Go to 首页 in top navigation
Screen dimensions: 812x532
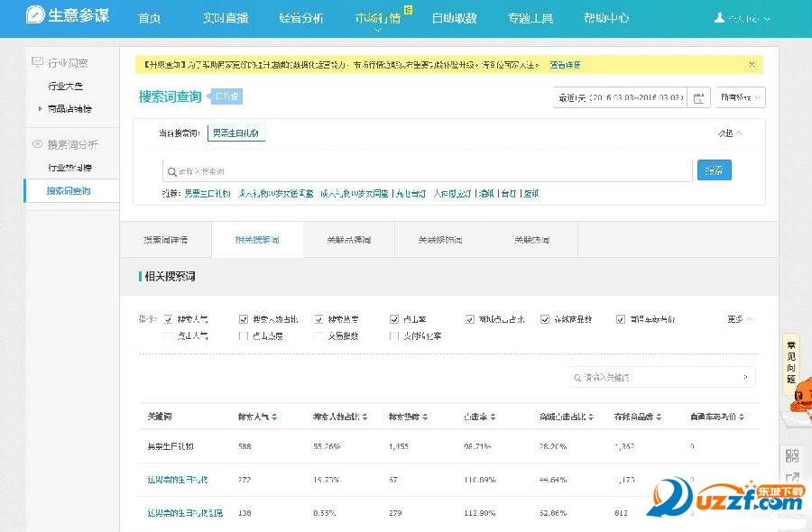pos(149,18)
